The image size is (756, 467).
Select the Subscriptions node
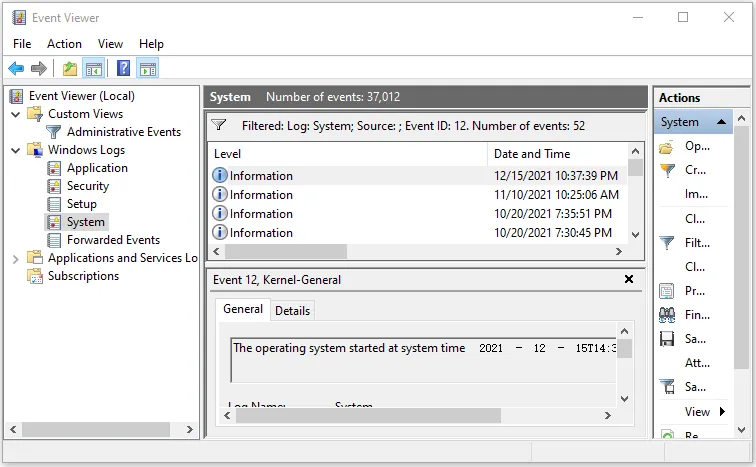coord(83,276)
